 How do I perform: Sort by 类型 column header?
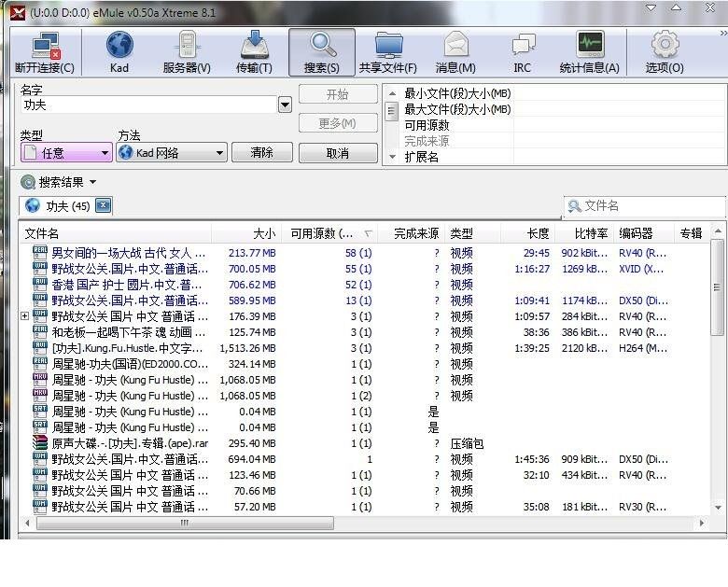point(472,233)
